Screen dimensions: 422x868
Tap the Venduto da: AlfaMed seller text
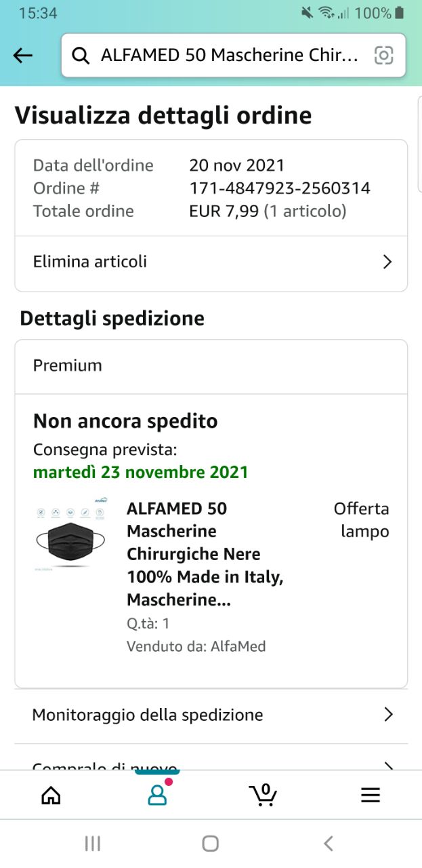[x=196, y=646]
